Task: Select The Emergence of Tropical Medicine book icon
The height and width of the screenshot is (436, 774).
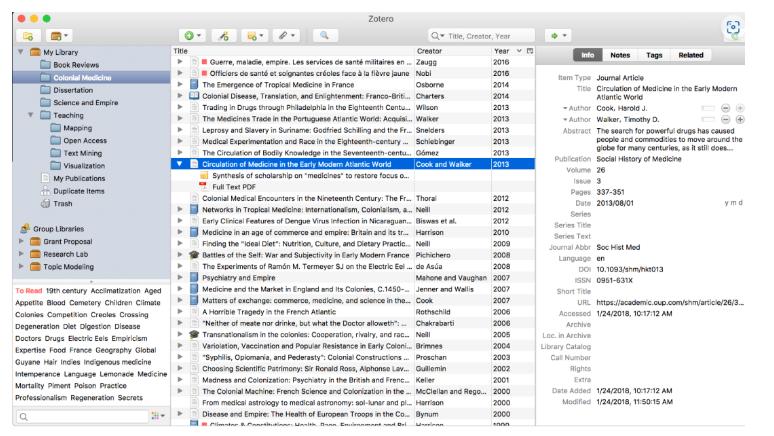Action: [194, 85]
